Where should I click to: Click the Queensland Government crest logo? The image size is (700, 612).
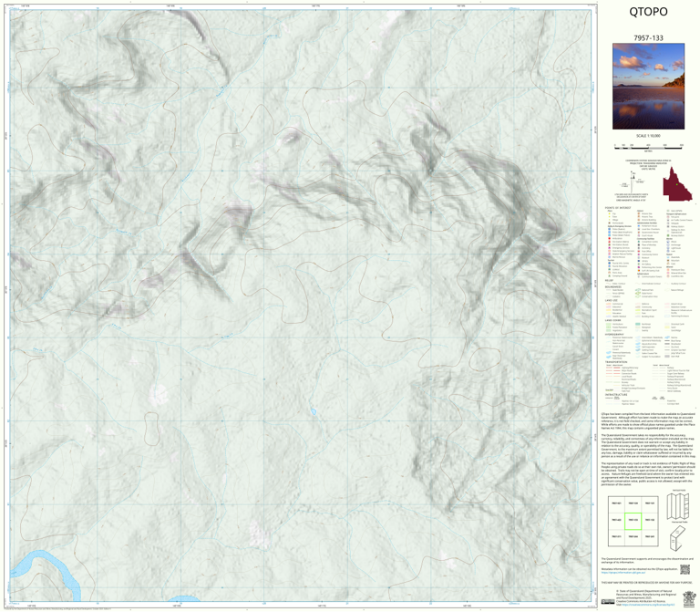[689, 597]
